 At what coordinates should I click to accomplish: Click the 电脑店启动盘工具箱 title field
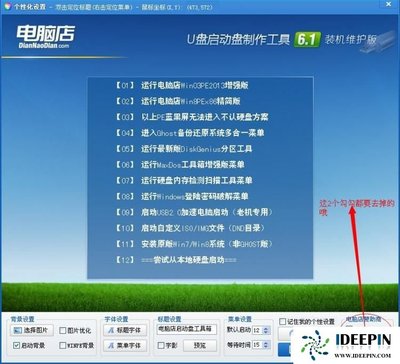187,329
